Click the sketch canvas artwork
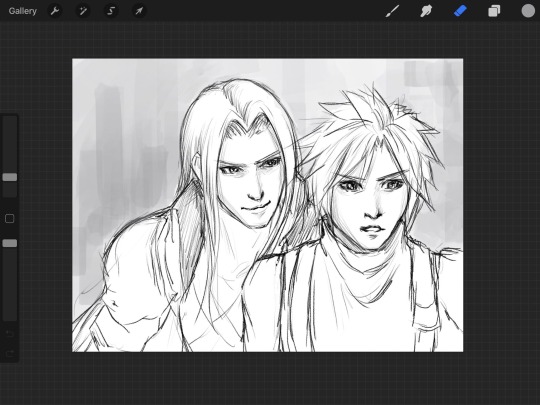 pos(268,205)
